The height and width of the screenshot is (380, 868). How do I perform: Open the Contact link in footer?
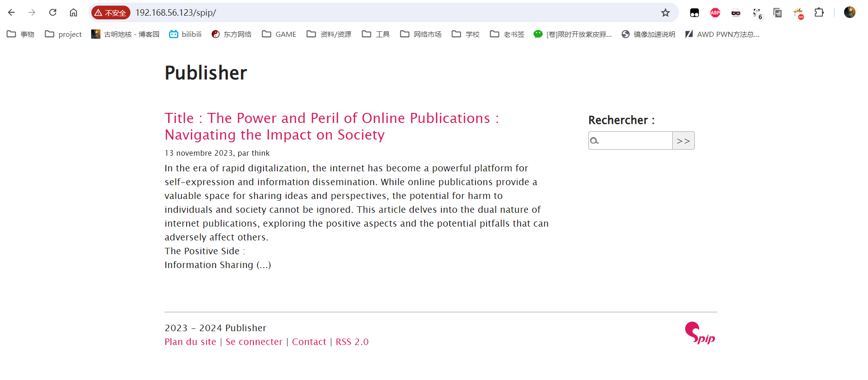(x=309, y=342)
